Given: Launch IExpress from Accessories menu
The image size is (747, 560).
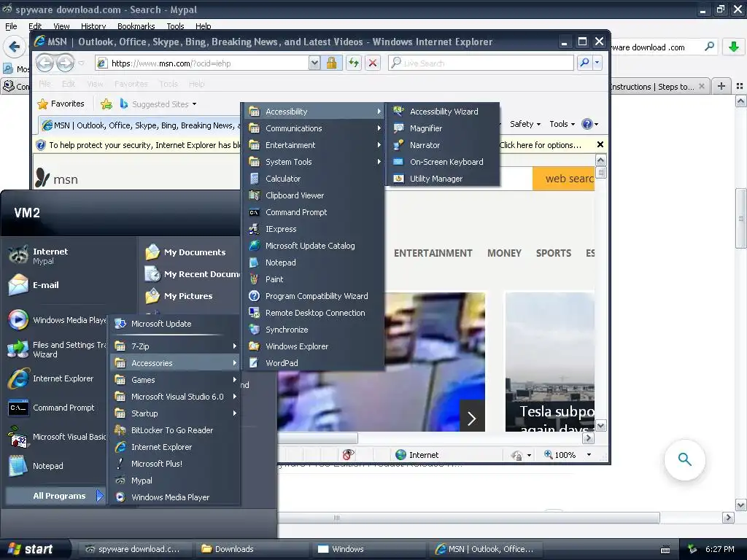Looking at the screenshot, I should [x=314, y=229].
